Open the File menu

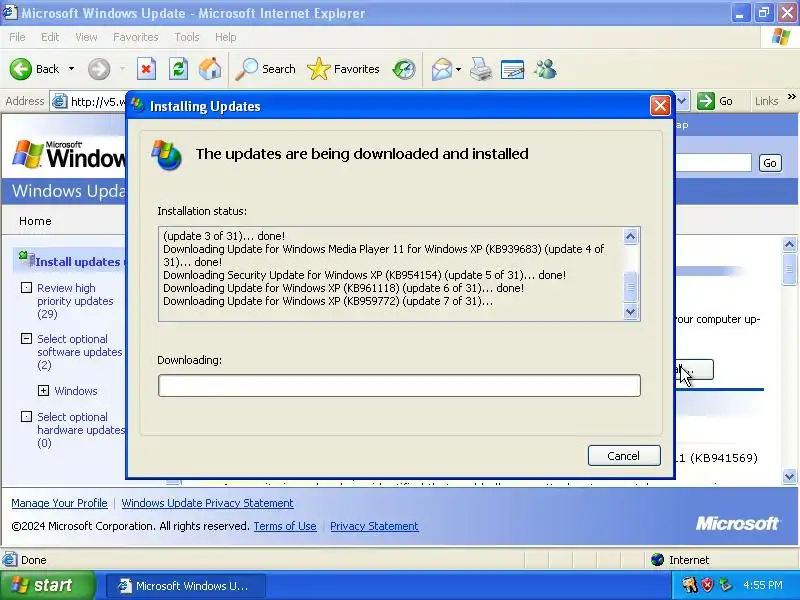[x=17, y=37]
